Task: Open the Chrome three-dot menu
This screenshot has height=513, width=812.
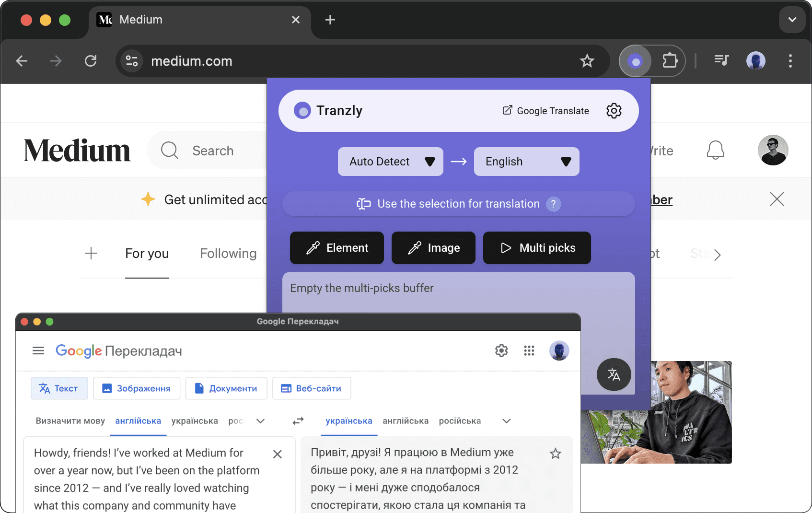Action: [790, 61]
